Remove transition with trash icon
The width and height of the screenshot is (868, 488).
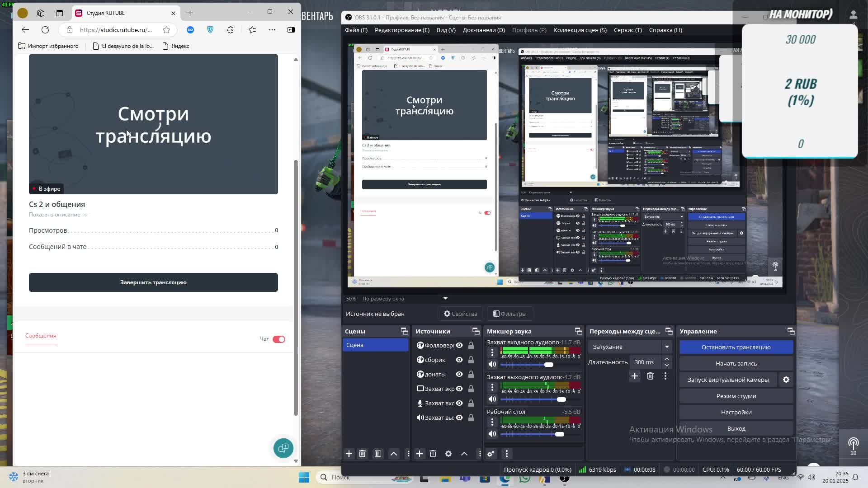coord(650,376)
